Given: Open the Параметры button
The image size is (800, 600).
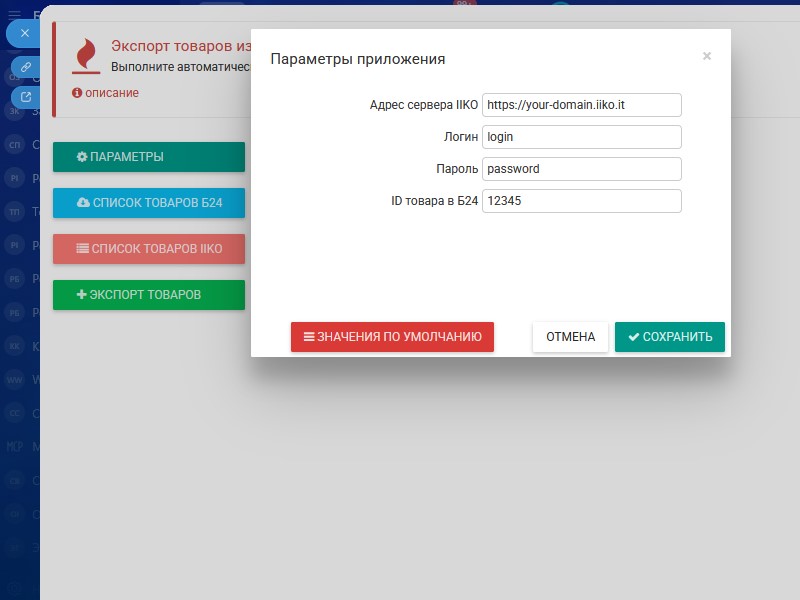Looking at the screenshot, I should tap(149, 157).
